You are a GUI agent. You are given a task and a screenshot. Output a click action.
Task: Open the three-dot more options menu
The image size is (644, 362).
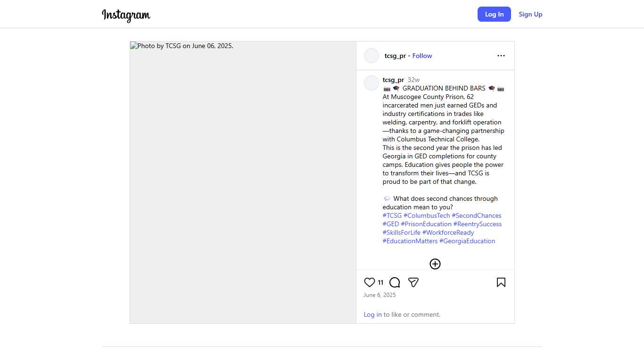click(x=501, y=56)
